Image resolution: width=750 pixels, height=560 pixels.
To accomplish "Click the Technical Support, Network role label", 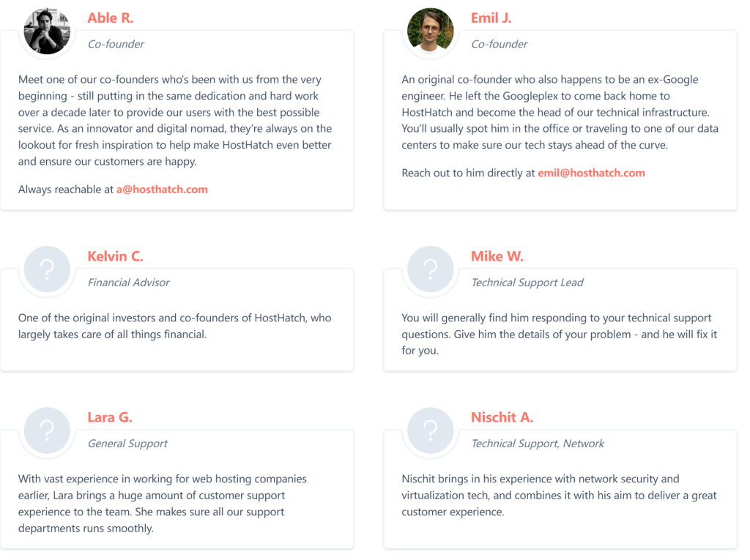I will point(538,444).
